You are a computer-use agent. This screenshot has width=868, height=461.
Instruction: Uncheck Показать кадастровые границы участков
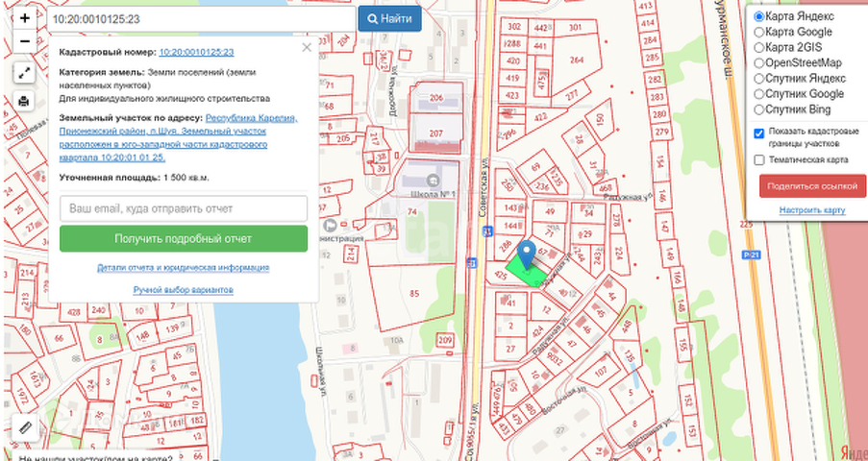pos(759,133)
